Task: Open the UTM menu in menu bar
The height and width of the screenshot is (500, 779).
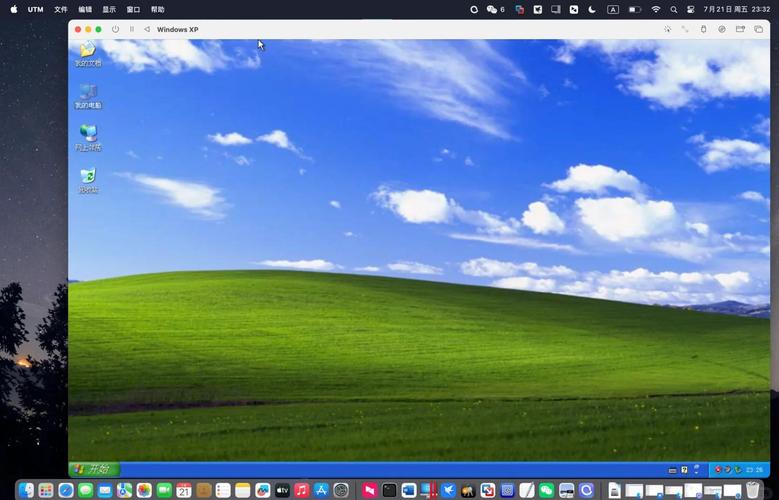Action: tap(35, 9)
